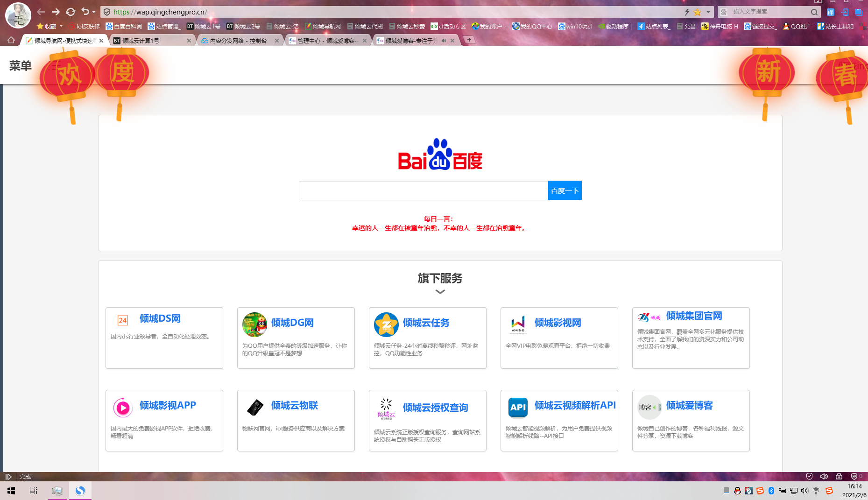
Task: Open the dropdown next to undo icon
Action: point(94,12)
